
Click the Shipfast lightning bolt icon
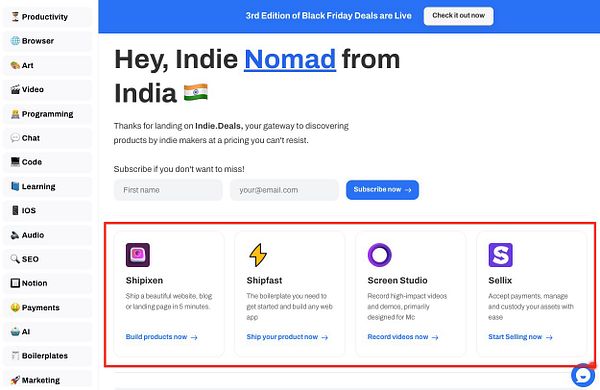tap(258, 255)
